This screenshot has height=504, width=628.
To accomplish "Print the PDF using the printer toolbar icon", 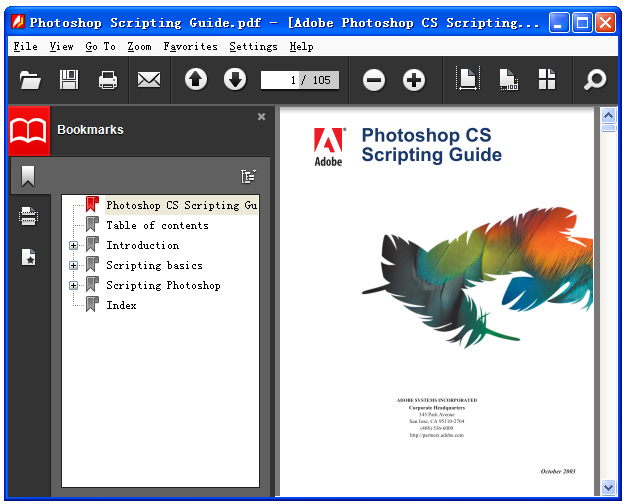I will (108, 80).
